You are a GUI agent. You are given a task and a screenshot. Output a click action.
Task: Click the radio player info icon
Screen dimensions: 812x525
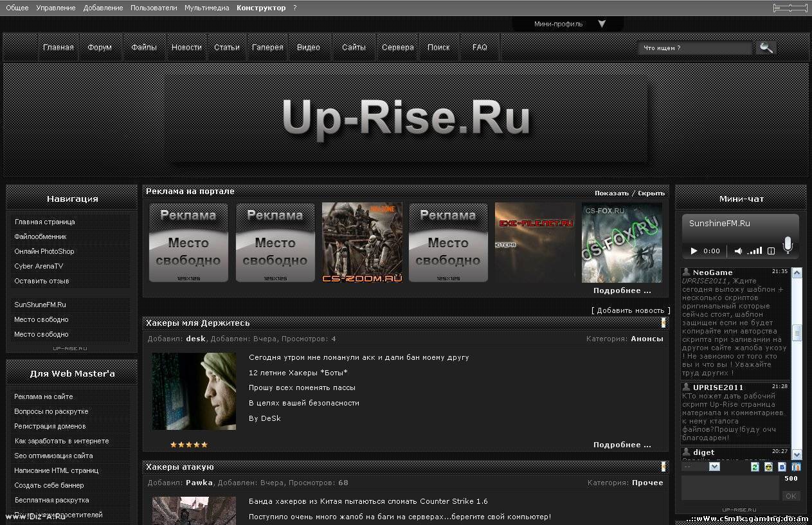click(771, 251)
